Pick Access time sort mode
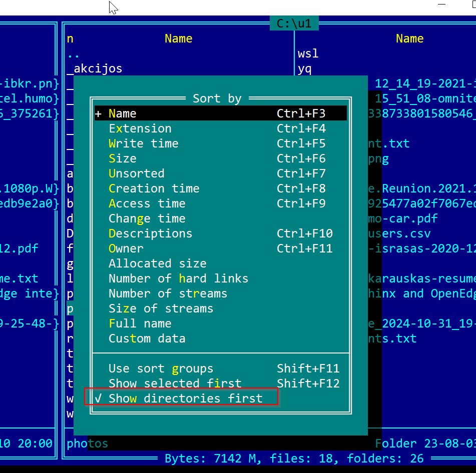 point(147,203)
